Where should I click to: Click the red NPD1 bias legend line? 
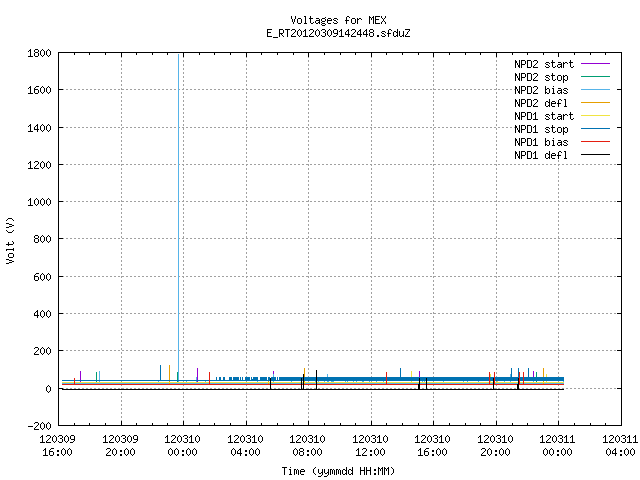point(596,142)
